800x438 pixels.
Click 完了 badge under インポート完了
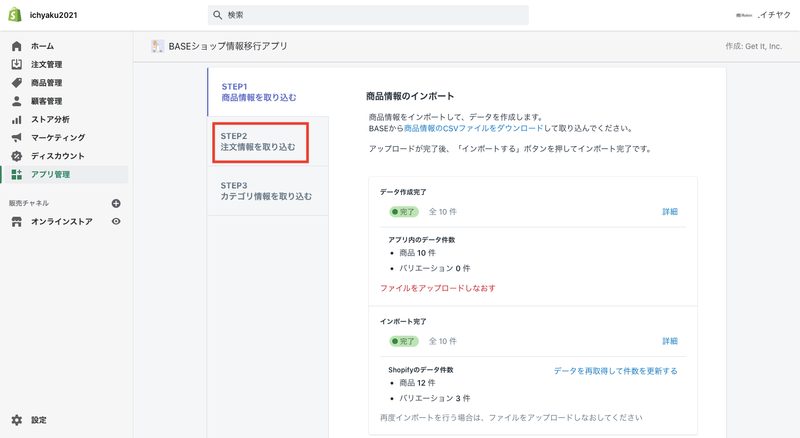[404, 341]
